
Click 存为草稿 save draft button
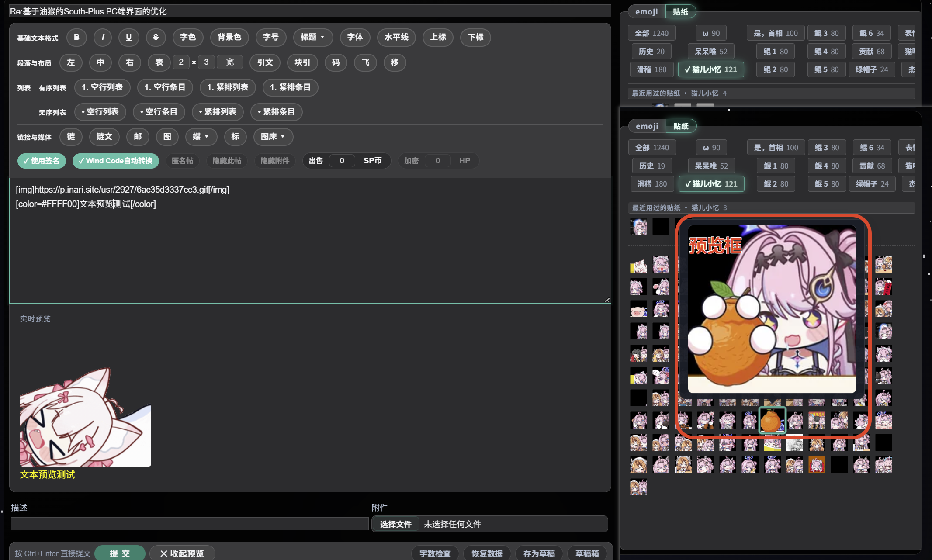coord(539,553)
